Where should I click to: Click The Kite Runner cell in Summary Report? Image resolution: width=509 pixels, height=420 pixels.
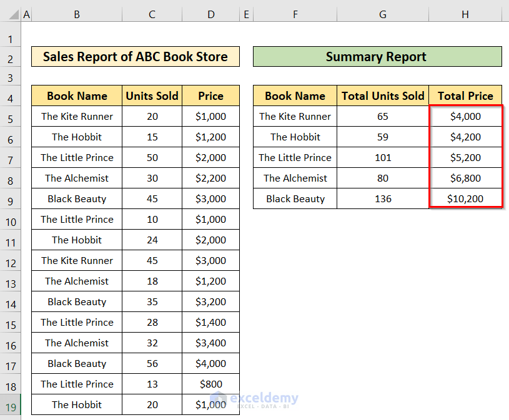[295, 116]
